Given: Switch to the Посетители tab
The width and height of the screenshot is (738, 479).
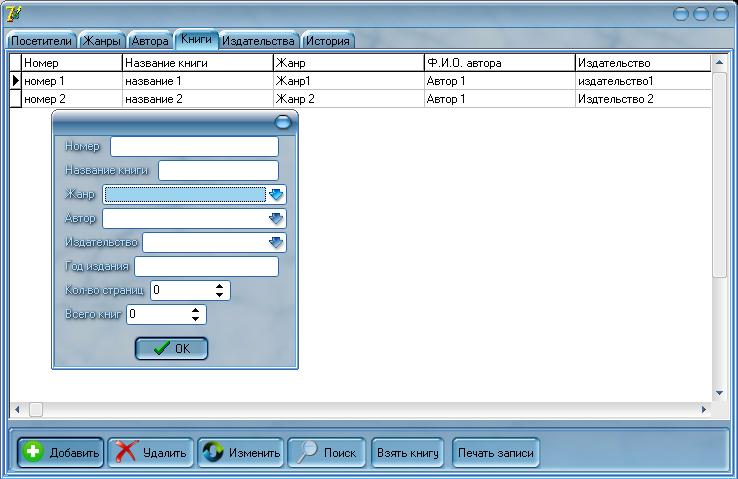Looking at the screenshot, I should click(42, 42).
